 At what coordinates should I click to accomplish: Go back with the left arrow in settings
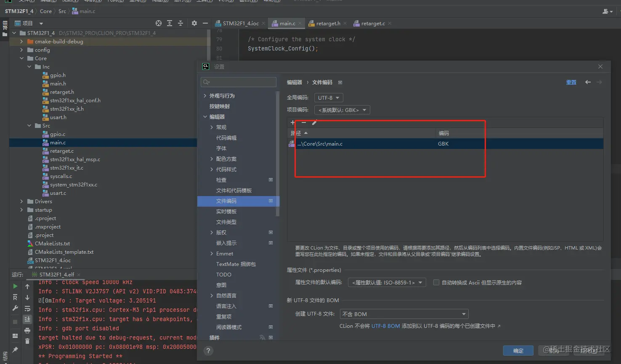click(x=588, y=82)
